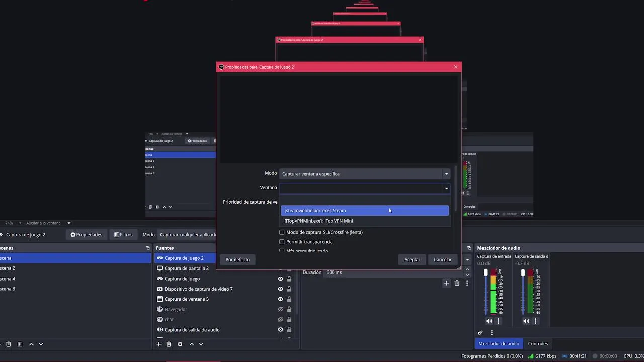644x362 pixels.
Task: Move selected source up
Action: click(191, 344)
